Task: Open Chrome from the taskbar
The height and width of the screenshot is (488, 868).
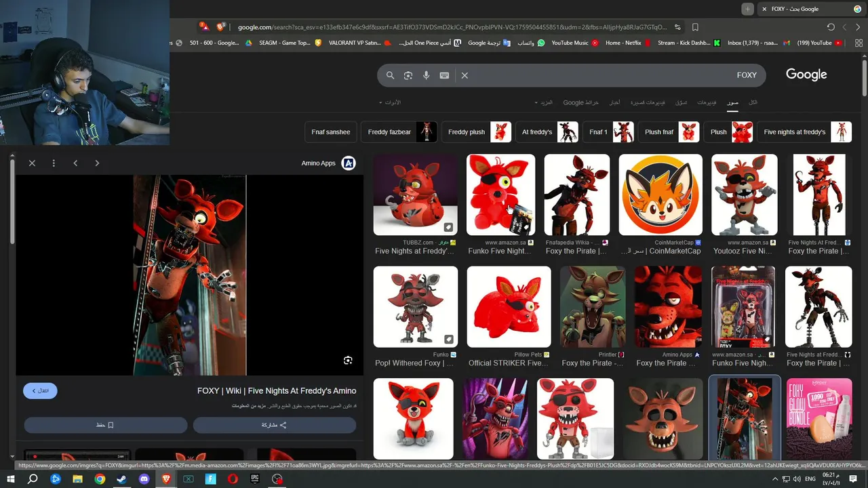Action: click(x=100, y=479)
